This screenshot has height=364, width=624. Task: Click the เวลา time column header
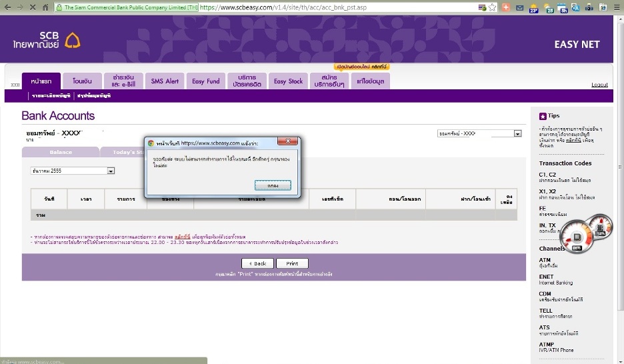(86, 199)
